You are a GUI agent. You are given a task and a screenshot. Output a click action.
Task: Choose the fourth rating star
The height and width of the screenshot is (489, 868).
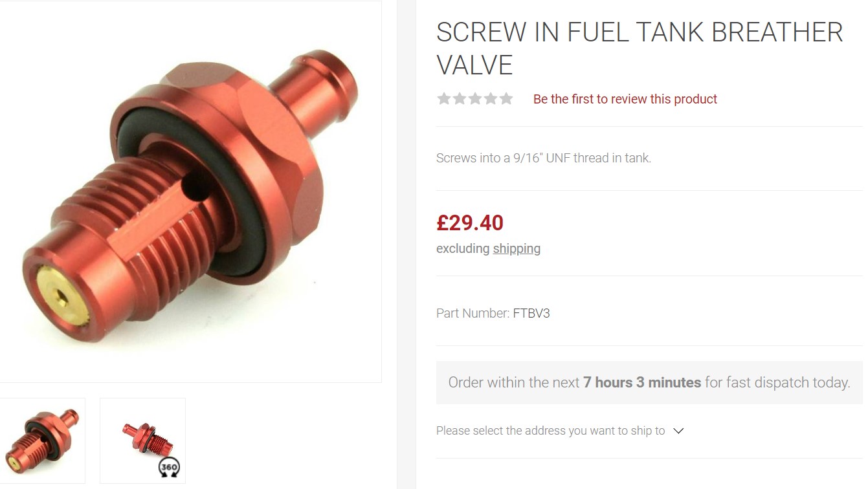coord(490,98)
